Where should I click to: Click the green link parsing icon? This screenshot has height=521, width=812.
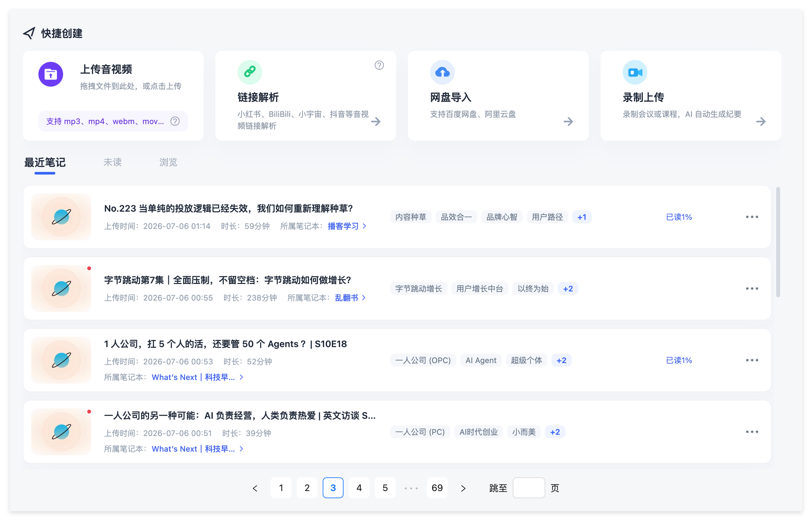click(250, 72)
